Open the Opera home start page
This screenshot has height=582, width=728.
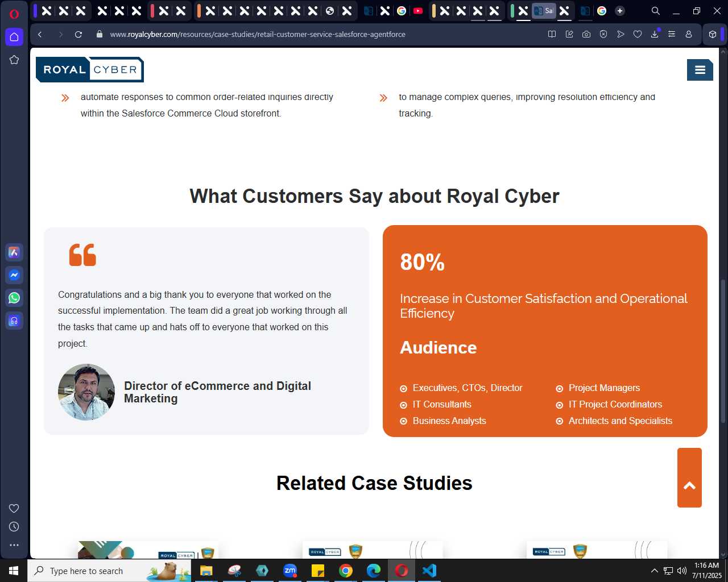click(14, 37)
